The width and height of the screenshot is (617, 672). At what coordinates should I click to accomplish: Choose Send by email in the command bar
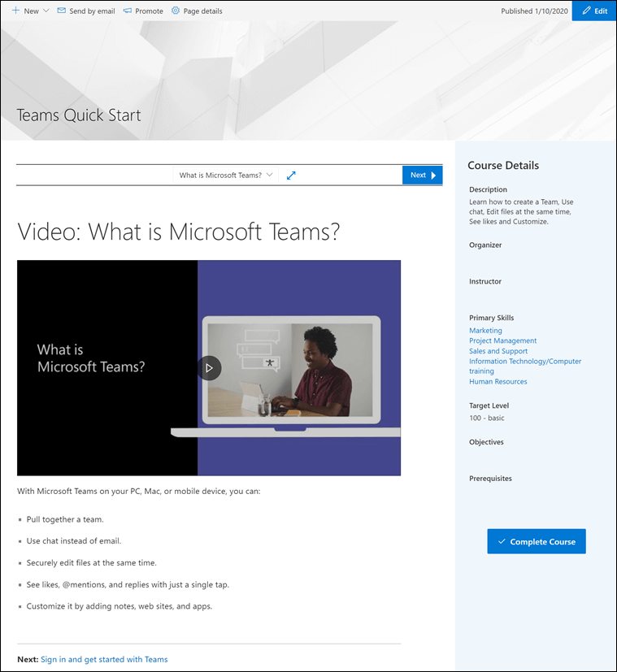(86, 11)
